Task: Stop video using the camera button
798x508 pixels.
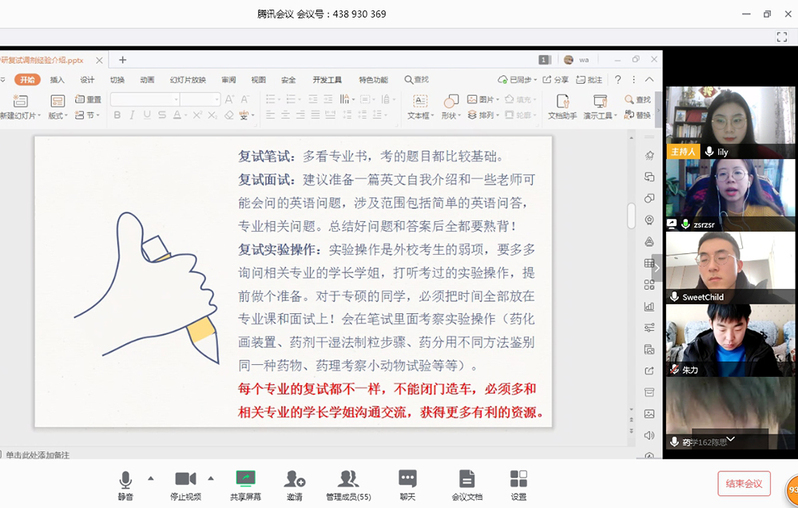Action: click(x=185, y=480)
